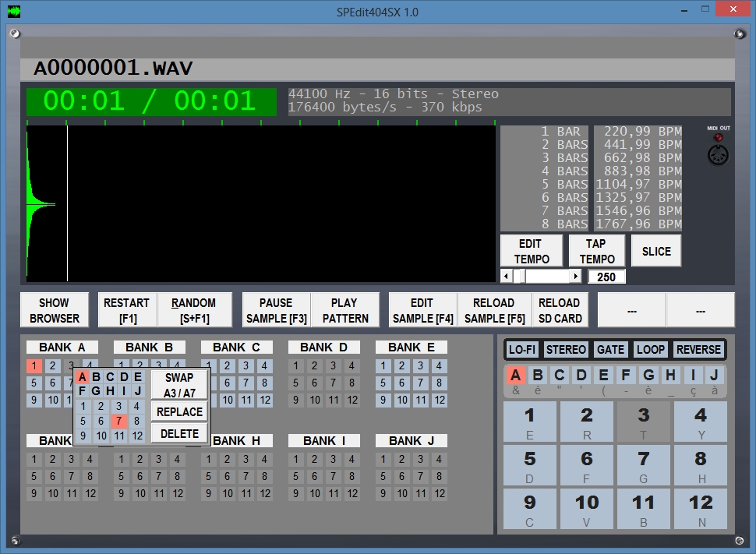The height and width of the screenshot is (554, 756).
Task: Click SWAP A3 / A7 in the popup
Action: (179, 385)
